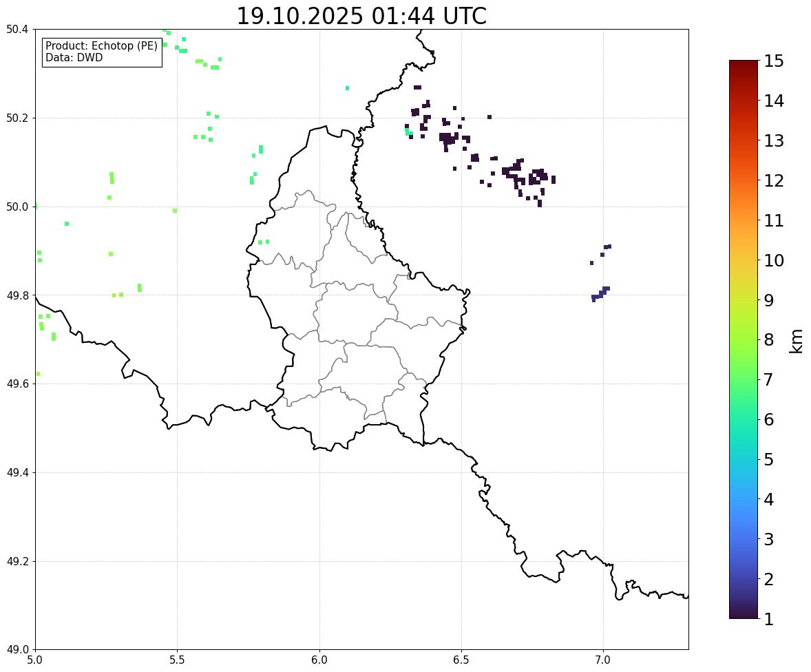Click the longitude label 7.0
The width and height of the screenshot is (811, 672).
click(x=603, y=660)
